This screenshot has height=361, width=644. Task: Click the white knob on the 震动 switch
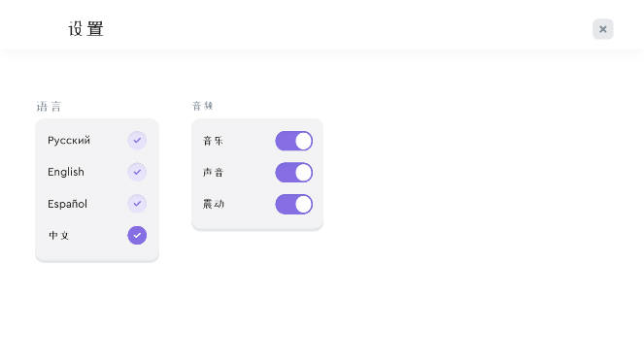pyautogui.click(x=303, y=205)
